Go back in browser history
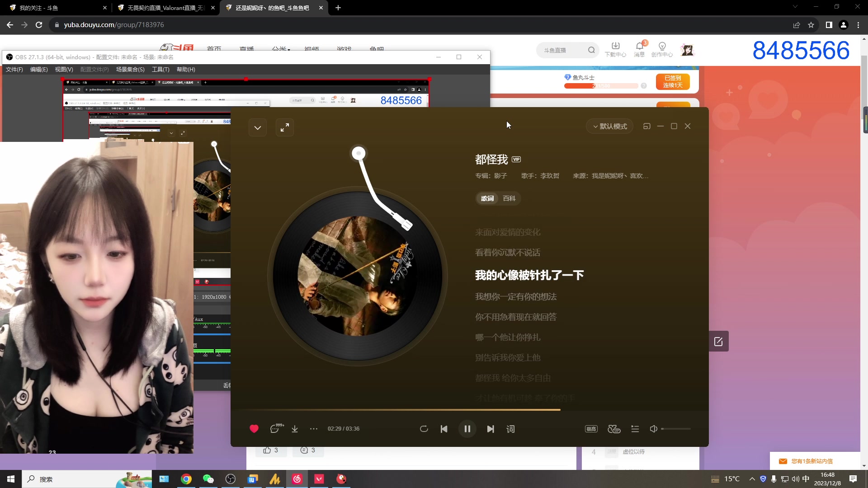The image size is (868, 488). [x=10, y=25]
